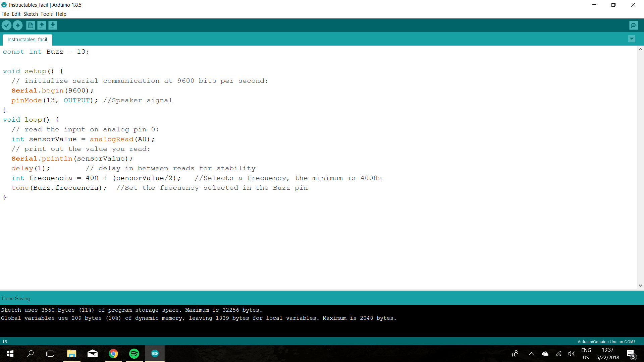Click the editor scrollbar up arrow
644x362 pixels.
point(640,49)
